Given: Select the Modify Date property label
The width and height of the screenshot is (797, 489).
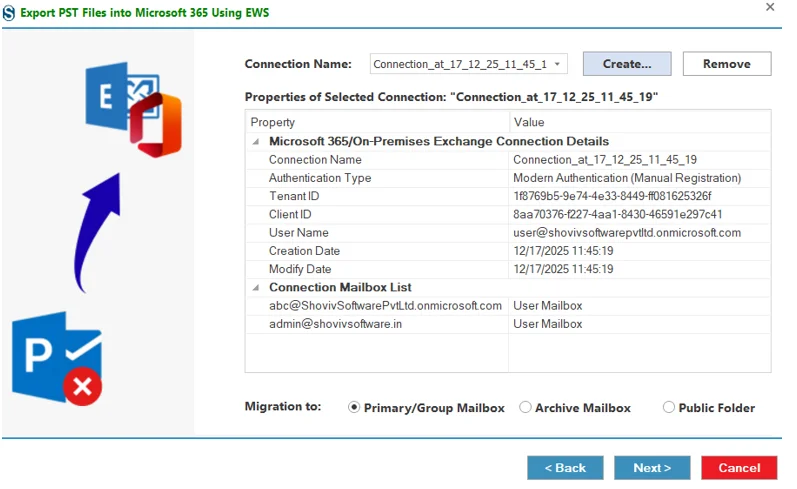Looking at the screenshot, I should pyautogui.click(x=300, y=269).
